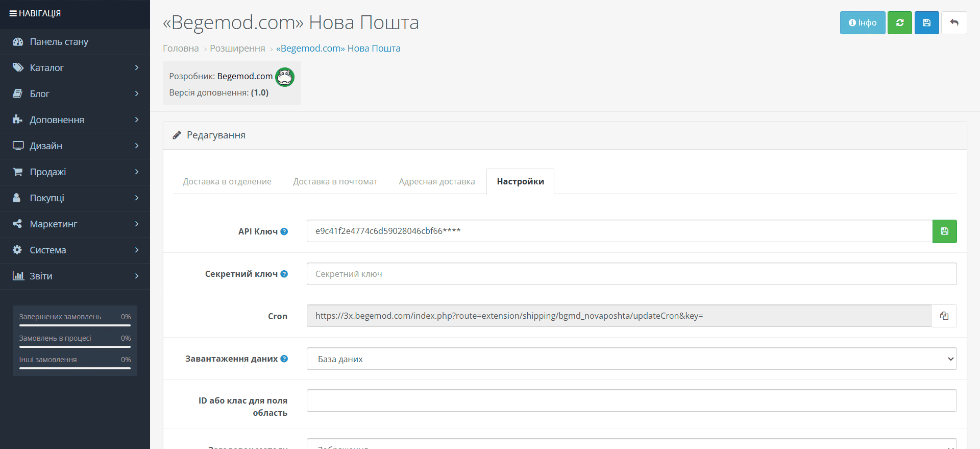Focus the Секретний ключ input field

click(631, 274)
